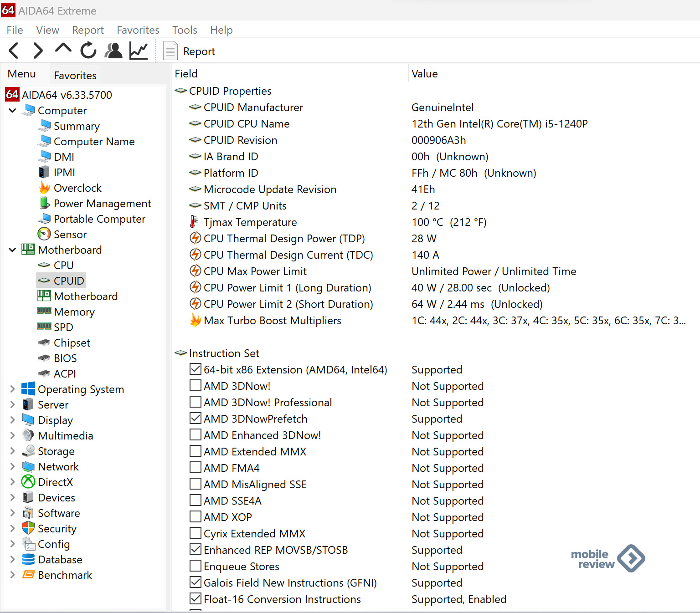Collapse the Computer tree node
This screenshot has height=613, width=700.
click(x=12, y=110)
